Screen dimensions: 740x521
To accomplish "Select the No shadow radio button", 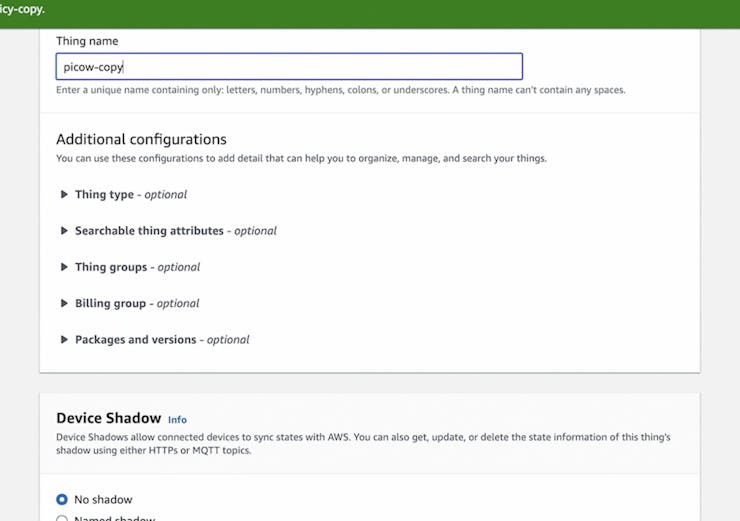I will [62, 499].
